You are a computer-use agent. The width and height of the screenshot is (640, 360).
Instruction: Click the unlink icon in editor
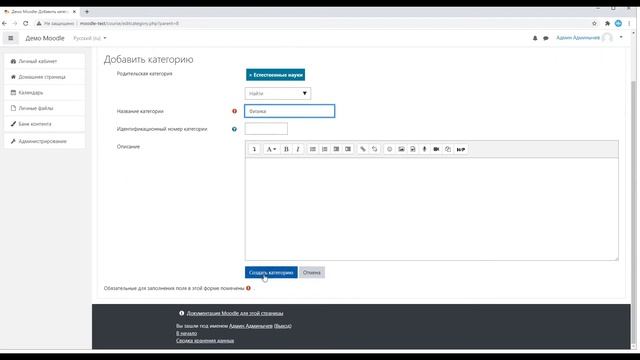(x=374, y=149)
